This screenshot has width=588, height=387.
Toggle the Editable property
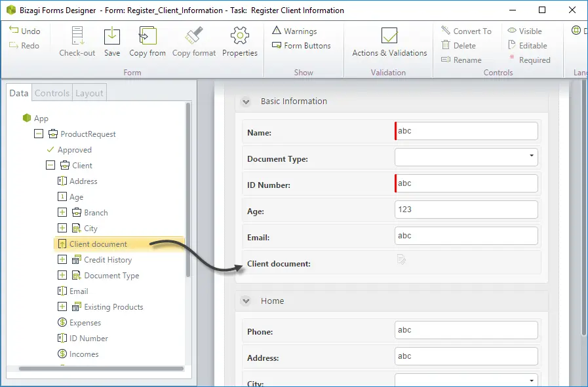tap(527, 46)
